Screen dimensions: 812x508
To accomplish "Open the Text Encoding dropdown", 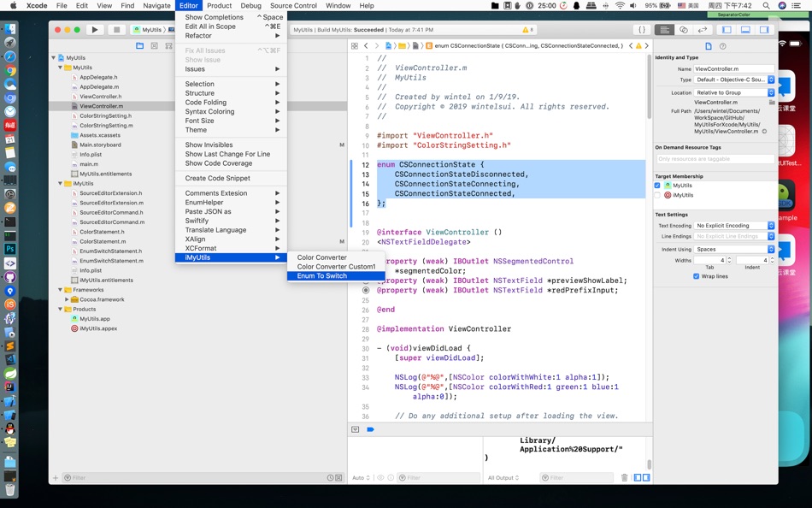I will point(734,226).
